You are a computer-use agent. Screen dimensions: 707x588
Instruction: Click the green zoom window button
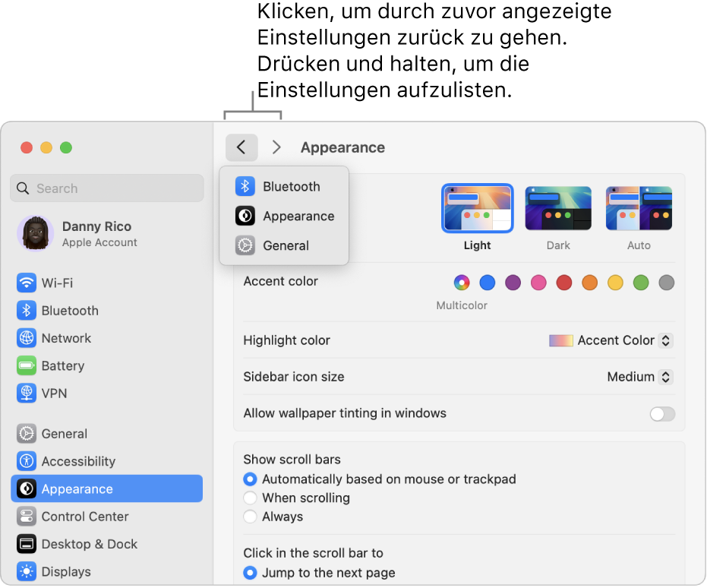[66, 147]
